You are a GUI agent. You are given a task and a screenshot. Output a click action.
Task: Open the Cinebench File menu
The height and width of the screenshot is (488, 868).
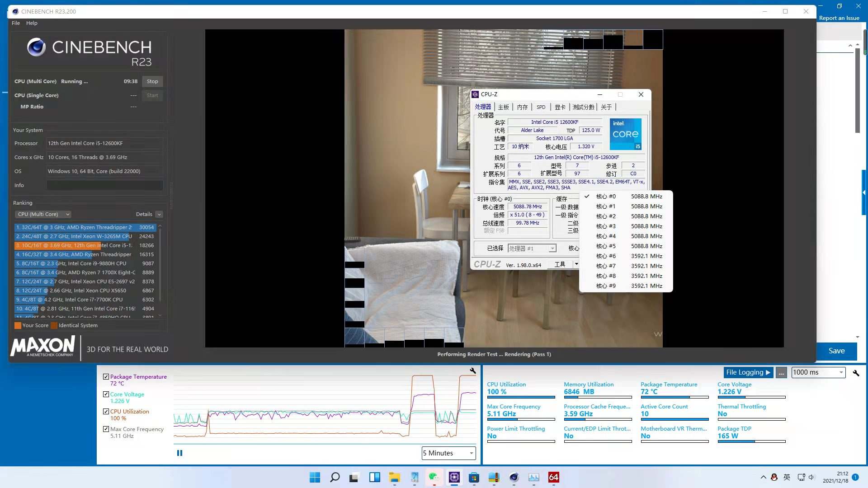[x=16, y=23]
